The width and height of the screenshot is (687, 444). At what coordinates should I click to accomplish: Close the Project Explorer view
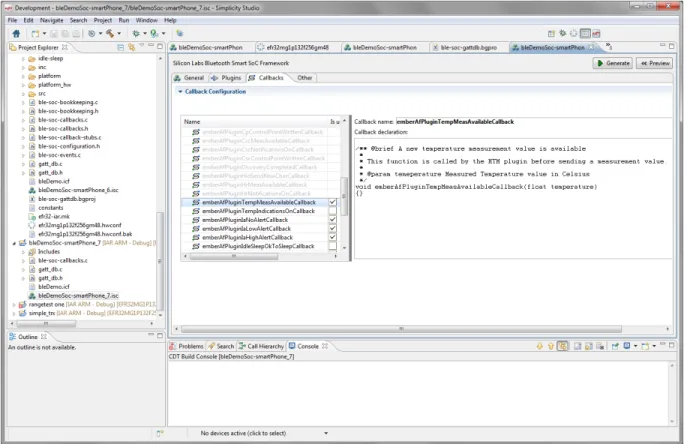pyautogui.click(x=65, y=47)
